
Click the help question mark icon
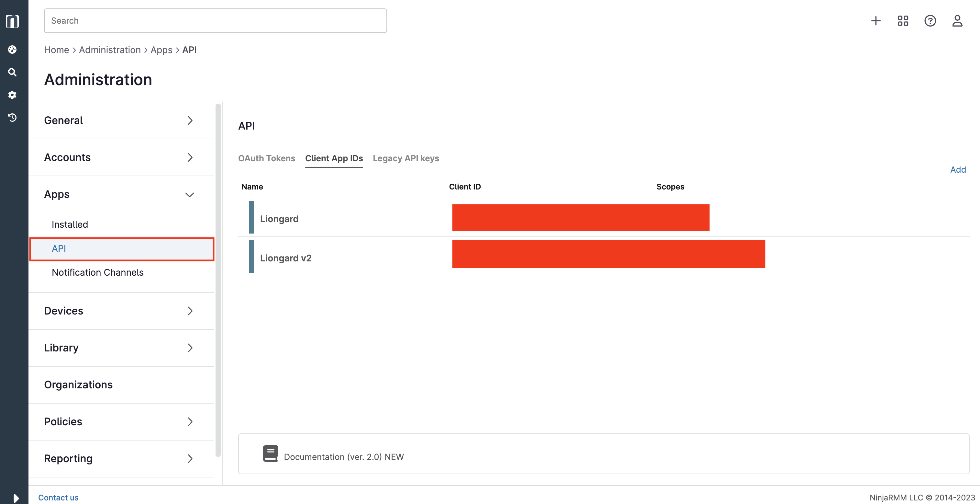pos(930,20)
